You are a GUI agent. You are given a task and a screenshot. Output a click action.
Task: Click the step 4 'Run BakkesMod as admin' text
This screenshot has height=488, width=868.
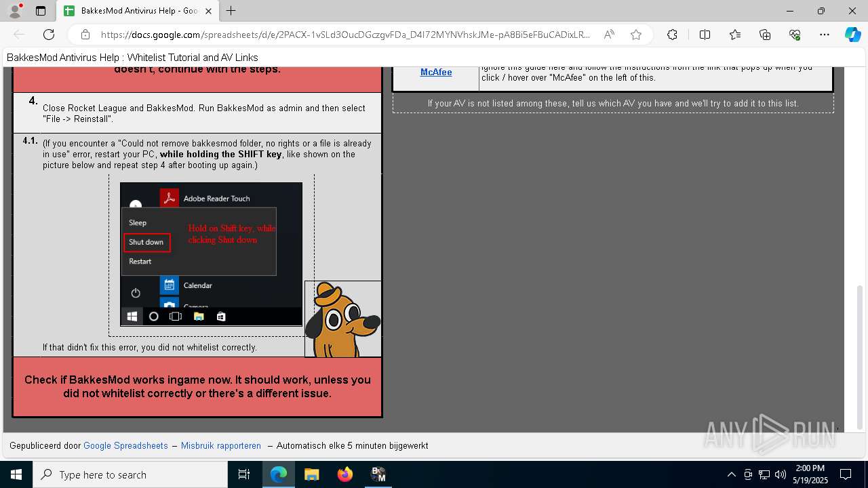point(204,113)
